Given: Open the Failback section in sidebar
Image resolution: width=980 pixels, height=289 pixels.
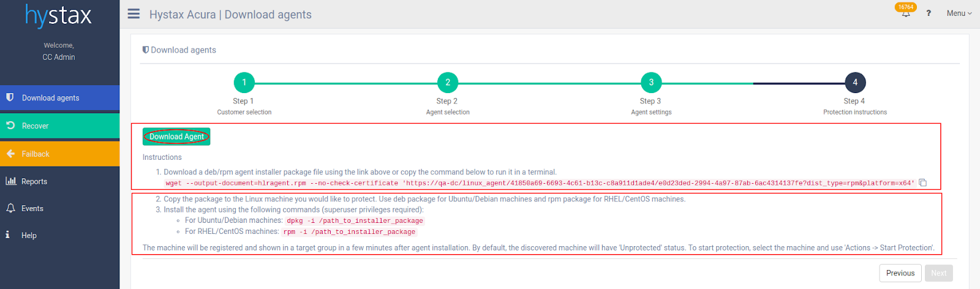Looking at the screenshot, I should point(60,154).
